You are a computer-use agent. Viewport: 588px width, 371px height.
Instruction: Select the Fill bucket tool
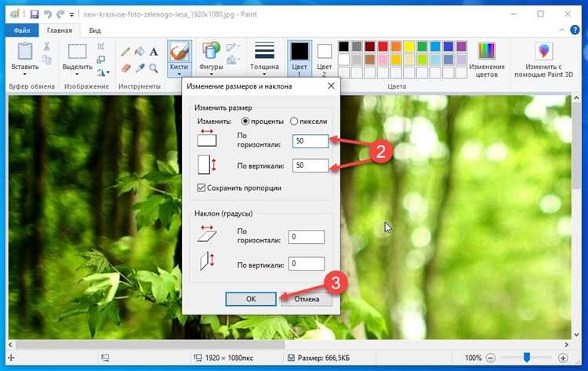point(140,52)
